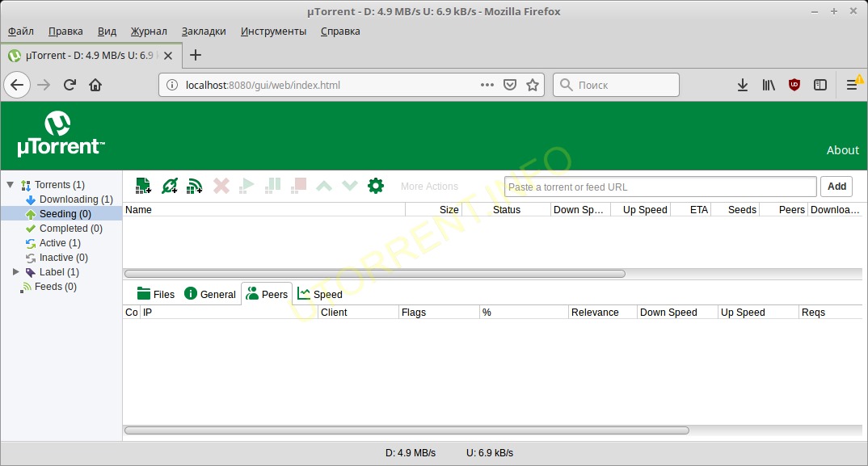This screenshot has width=868, height=466.
Task: Sort torrents by Name column
Action: coord(264,210)
